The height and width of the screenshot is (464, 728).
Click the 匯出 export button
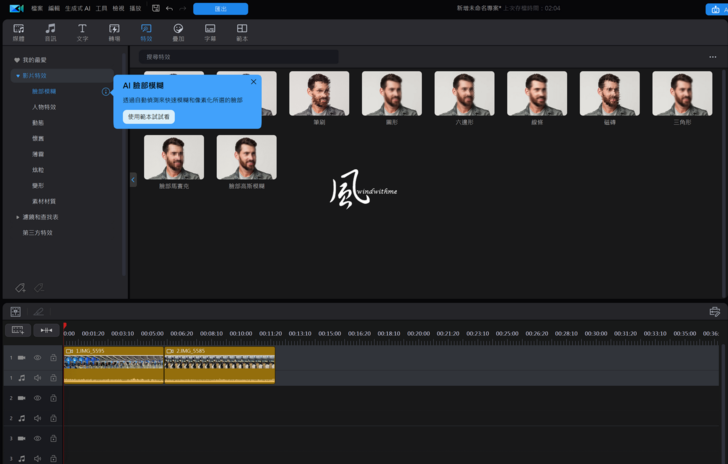click(x=220, y=8)
